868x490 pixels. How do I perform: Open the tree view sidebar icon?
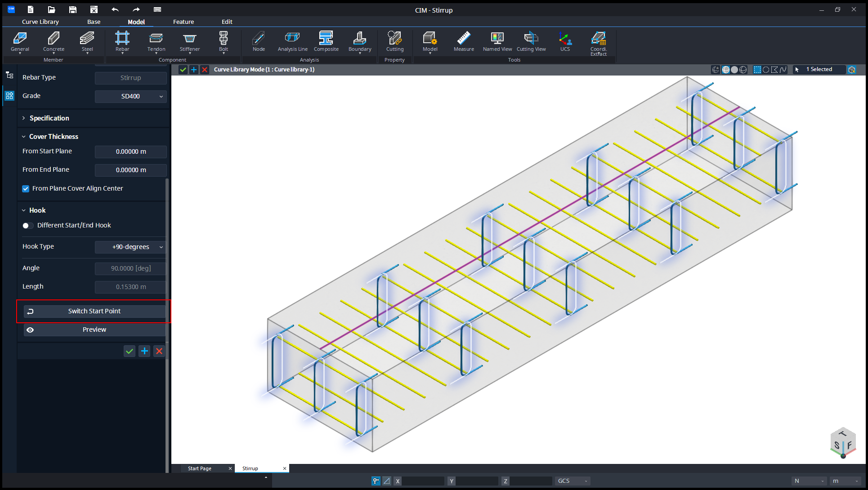(x=9, y=75)
